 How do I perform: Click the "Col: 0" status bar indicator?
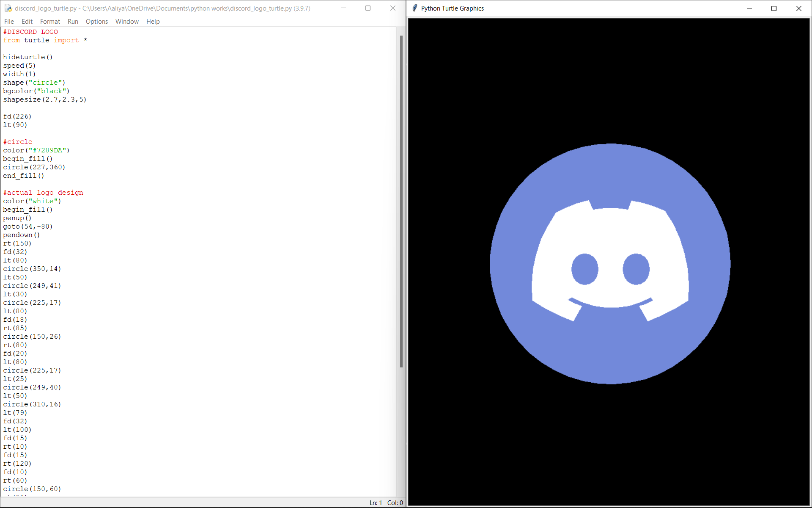point(395,503)
